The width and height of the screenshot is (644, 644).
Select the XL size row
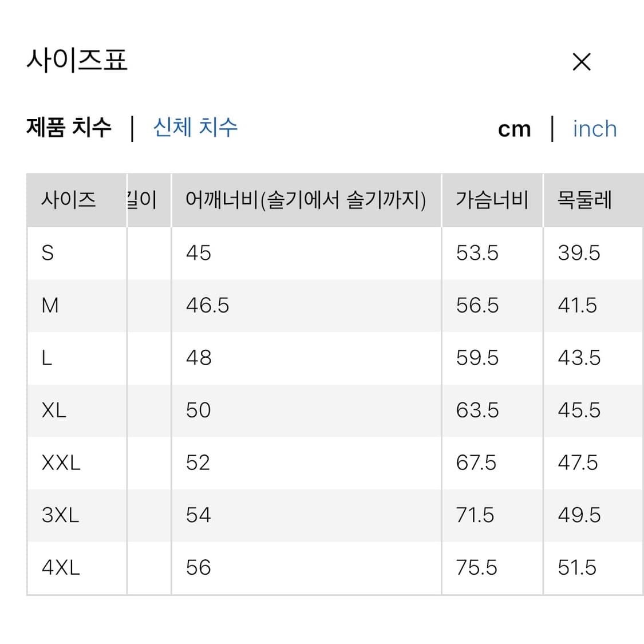[x=54, y=410]
